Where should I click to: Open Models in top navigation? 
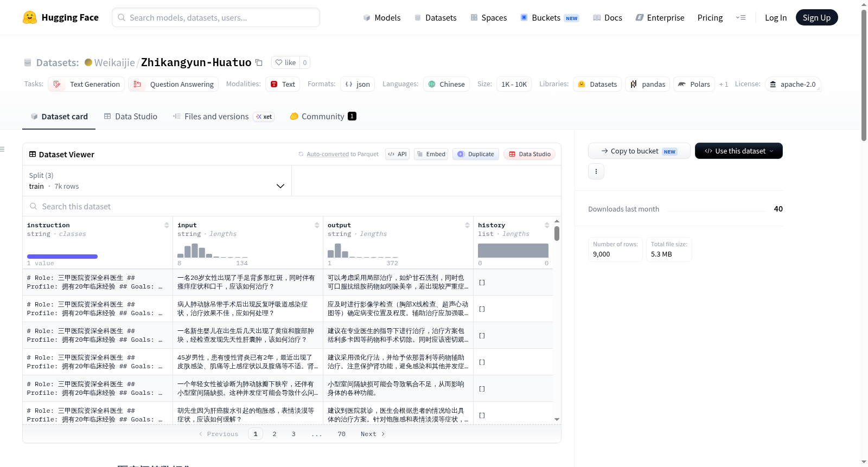pos(382,17)
